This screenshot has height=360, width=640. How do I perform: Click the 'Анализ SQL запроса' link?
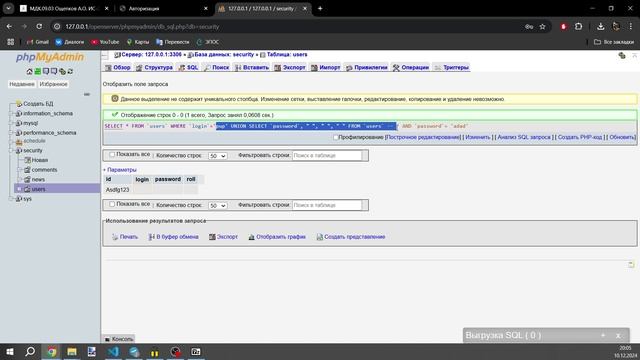(524, 138)
